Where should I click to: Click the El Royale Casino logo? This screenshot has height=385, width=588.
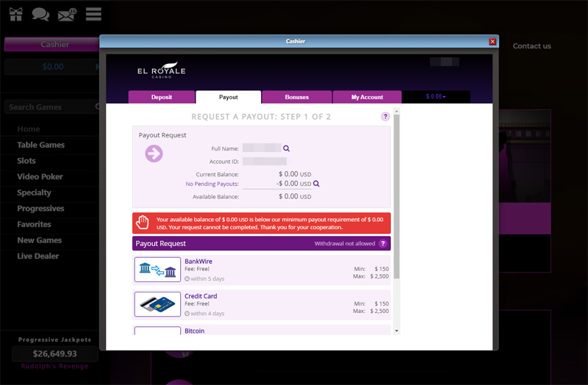pyautogui.click(x=162, y=71)
